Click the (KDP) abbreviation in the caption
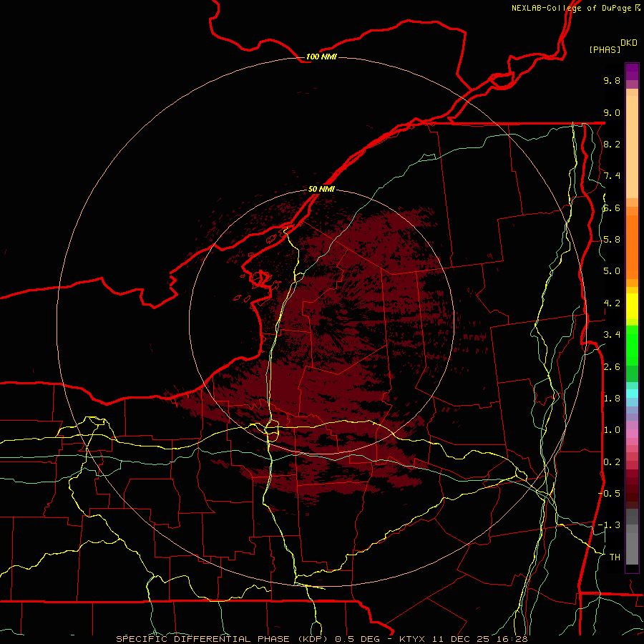This screenshot has height=644, width=644. click(x=312, y=639)
